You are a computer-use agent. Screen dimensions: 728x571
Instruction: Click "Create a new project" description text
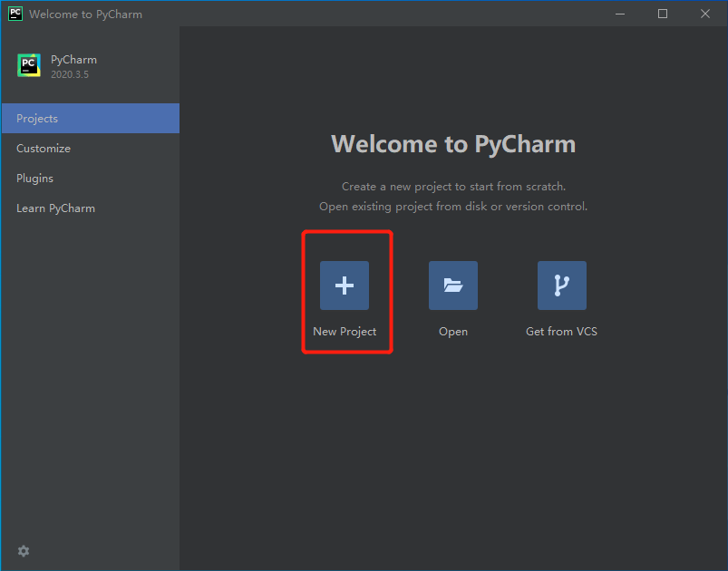(453, 187)
